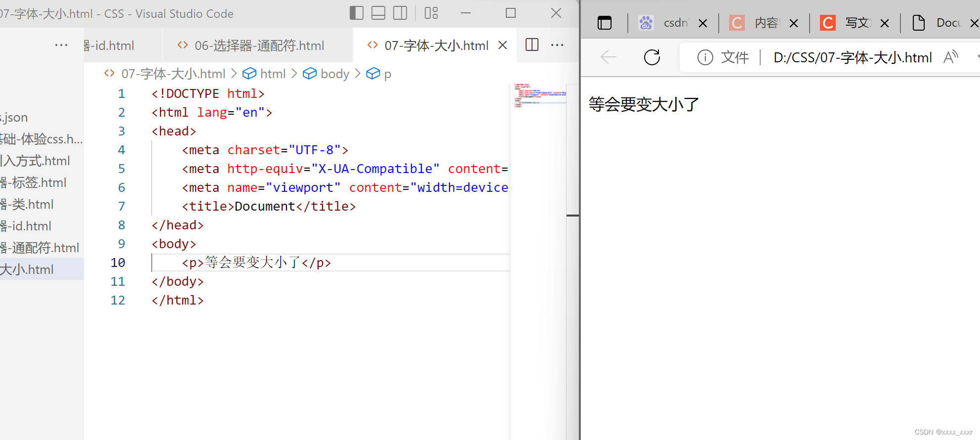Toggle secondary side bar layout icon

(x=400, y=13)
